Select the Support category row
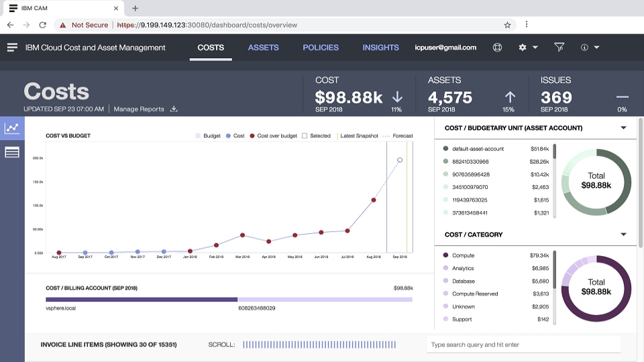The height and width of the screenshot is (362, 644). (496, 319)
